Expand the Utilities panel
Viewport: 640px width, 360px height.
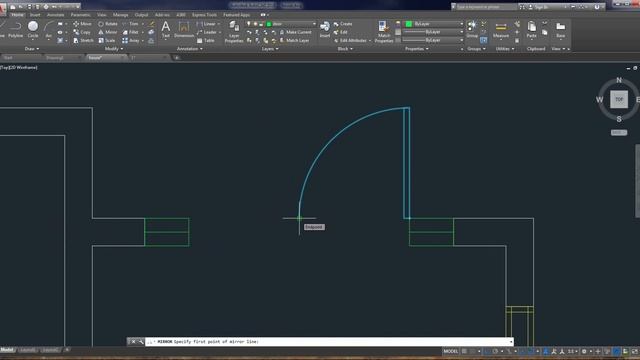[x=504, y=49]
